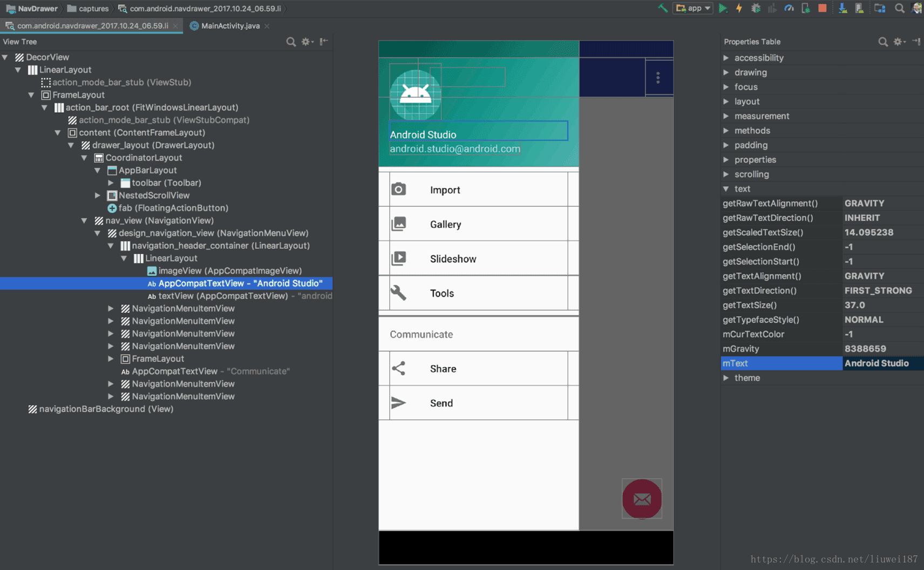Open Properties Table settings gear
Image resolution: width=924 pixels, height=570 pixels.
pyautogui.click(x=899, y=42)
